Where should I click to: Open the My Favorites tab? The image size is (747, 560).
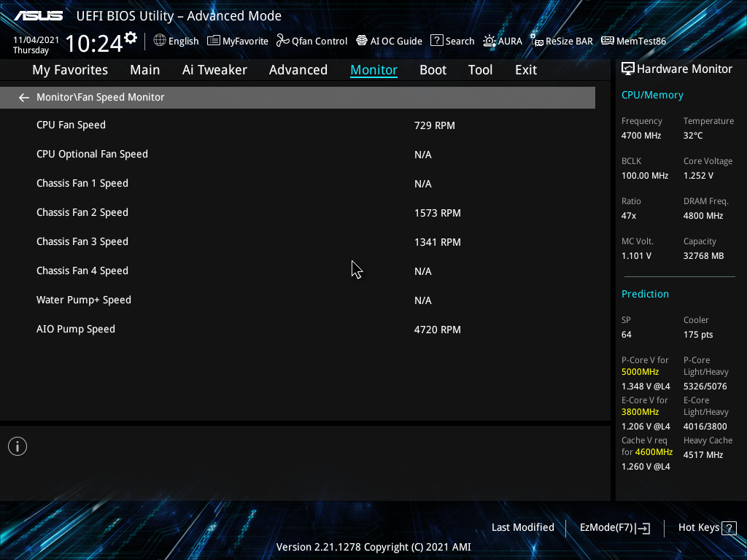click(x=70, y=70)
